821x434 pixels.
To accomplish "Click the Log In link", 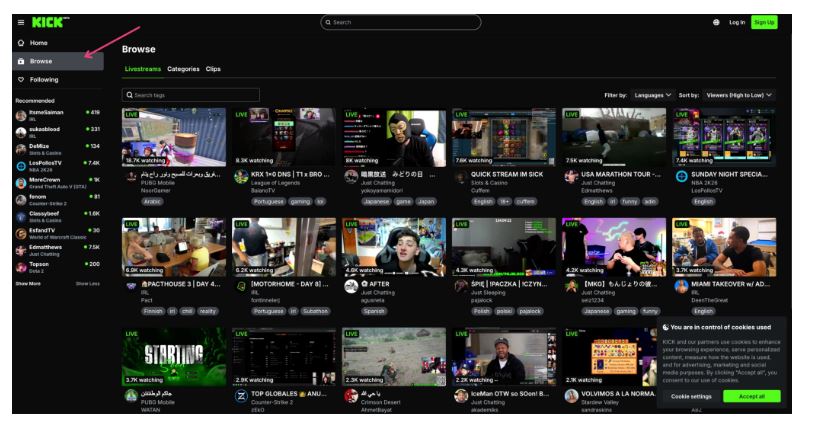I will [737, 23].
